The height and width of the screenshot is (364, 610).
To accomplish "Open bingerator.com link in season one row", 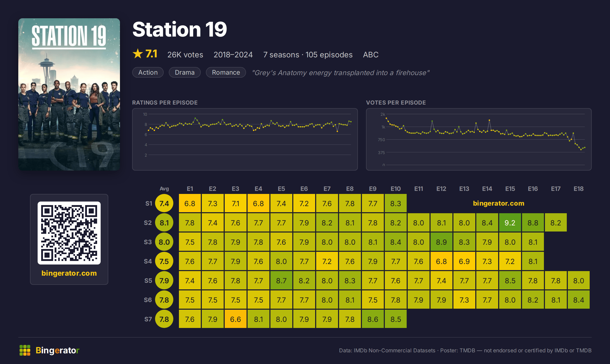I will click(x=498, y=203).
